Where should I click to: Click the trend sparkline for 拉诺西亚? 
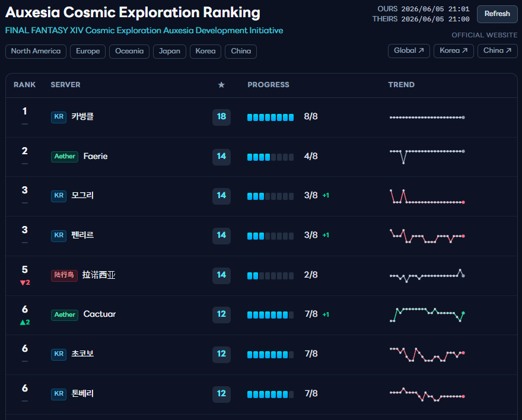(x=427, y=276)
